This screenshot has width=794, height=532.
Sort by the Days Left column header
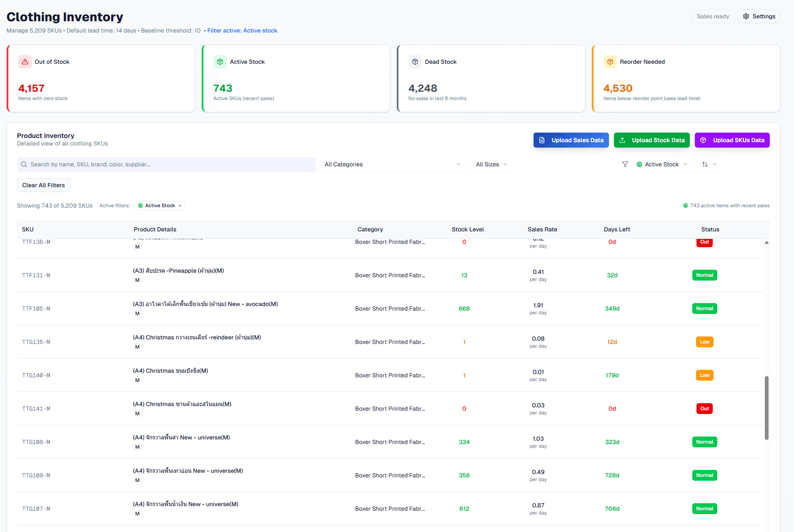617,229
